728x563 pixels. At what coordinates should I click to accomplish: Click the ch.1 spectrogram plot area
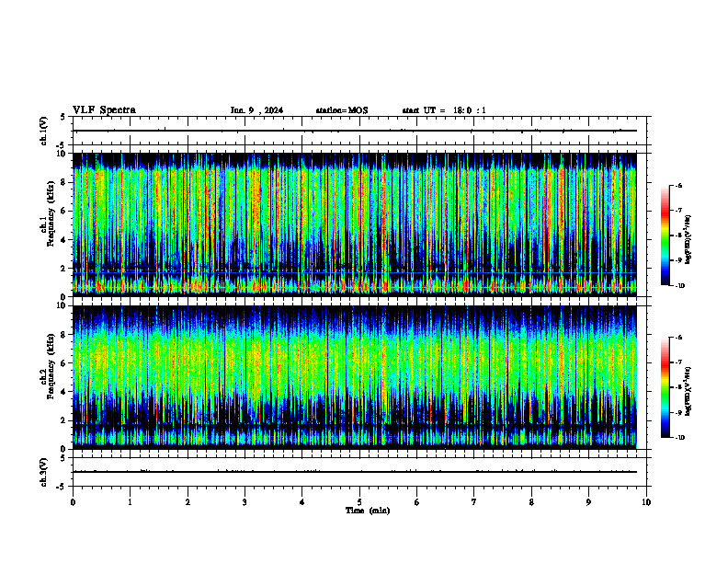(x=355, y=224)
